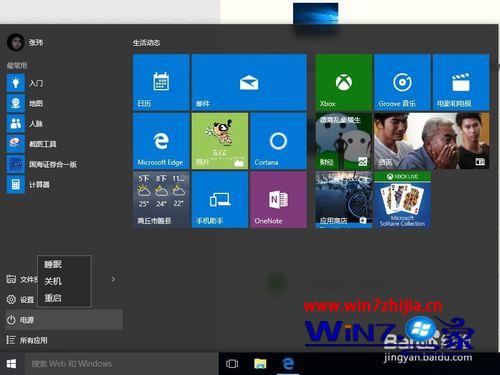
Task: Click the 生活动态 group heading
Action: (146, 43)
